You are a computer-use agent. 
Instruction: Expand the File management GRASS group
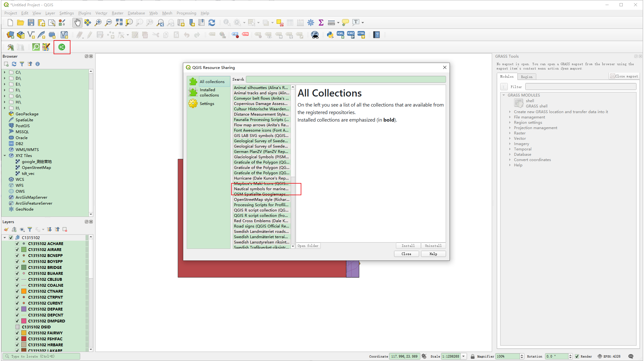[x=510, y=117]
